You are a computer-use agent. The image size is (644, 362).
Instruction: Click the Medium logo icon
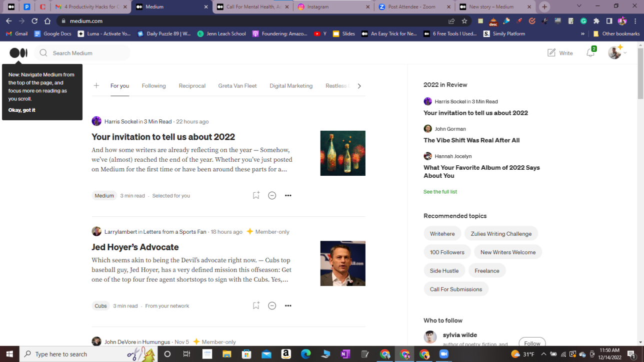click(18, 53)
